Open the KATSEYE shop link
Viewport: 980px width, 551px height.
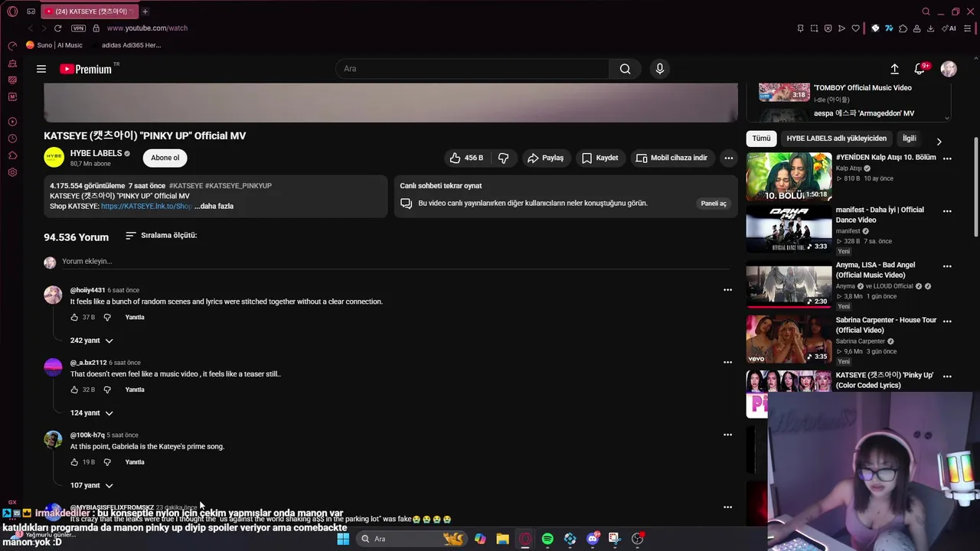[145, 206]
